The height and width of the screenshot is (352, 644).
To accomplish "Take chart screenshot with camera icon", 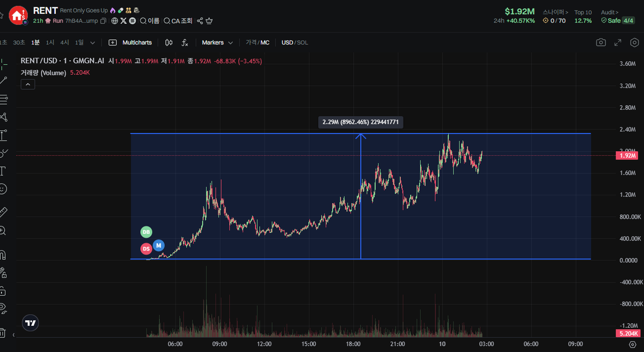I will point(601,42).
